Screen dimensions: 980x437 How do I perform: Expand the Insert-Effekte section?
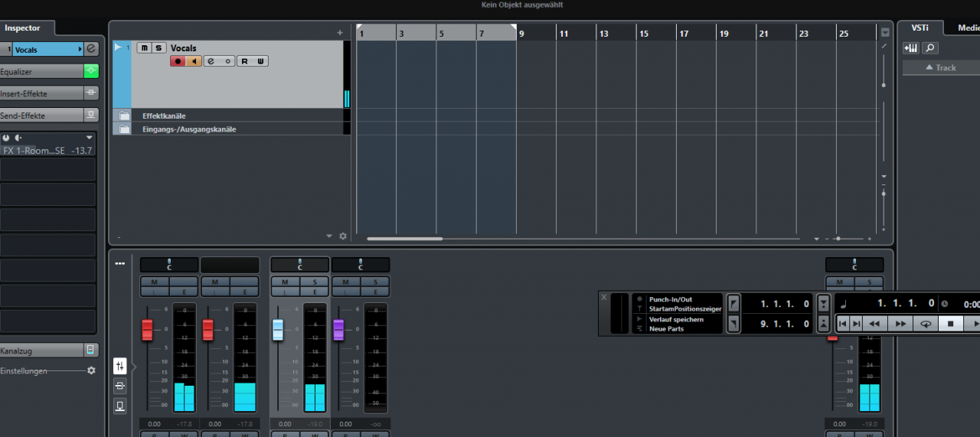[41, 93]
